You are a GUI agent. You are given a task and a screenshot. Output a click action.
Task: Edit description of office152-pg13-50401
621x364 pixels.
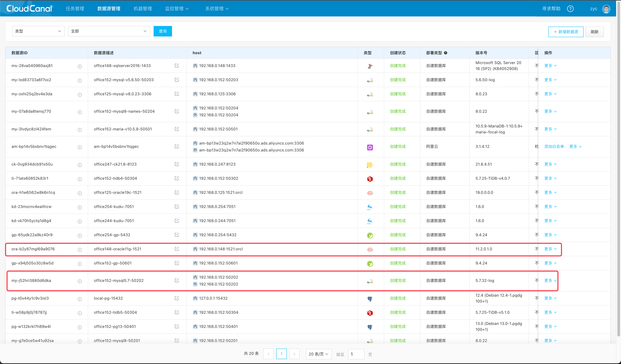coord(177,326)
